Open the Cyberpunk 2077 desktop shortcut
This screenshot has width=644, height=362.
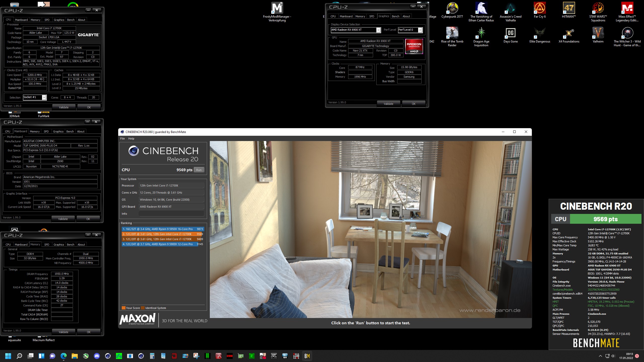tap(452, 11)
